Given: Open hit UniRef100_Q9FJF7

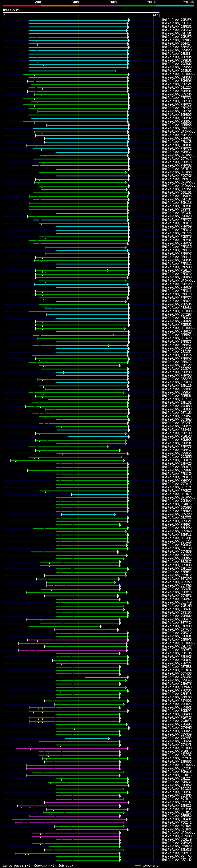Looking at the screenshot, I should click(177, 23).
